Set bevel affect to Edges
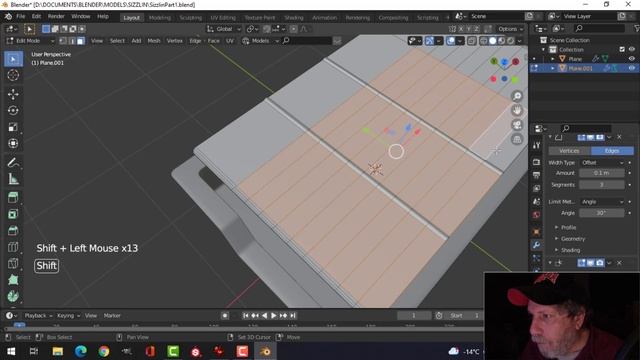This screenshot has width=640, height=360. tap(612, 151)
